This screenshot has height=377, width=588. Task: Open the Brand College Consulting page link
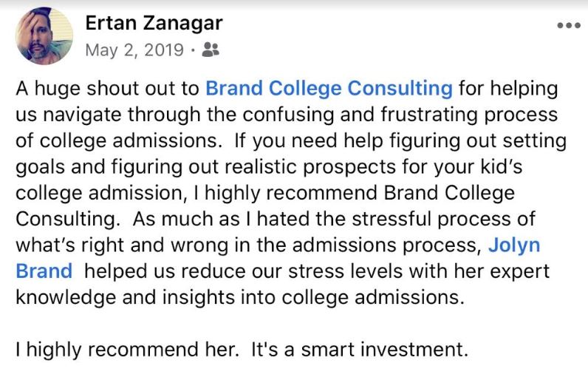tap(329, 89)
